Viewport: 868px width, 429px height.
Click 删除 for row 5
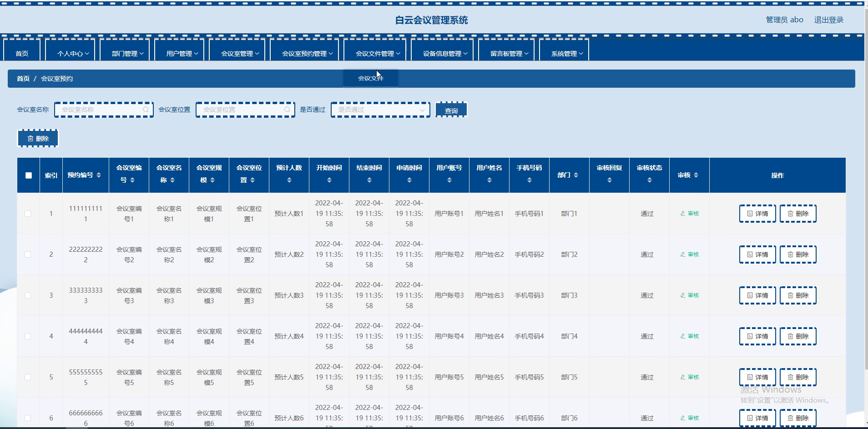[x=798, y=377]
